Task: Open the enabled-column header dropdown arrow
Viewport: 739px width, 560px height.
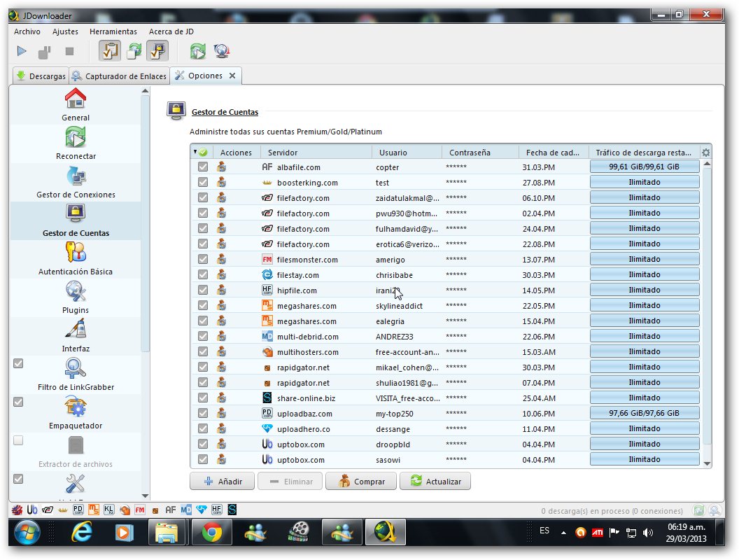Action: click(x=195, y=152)
